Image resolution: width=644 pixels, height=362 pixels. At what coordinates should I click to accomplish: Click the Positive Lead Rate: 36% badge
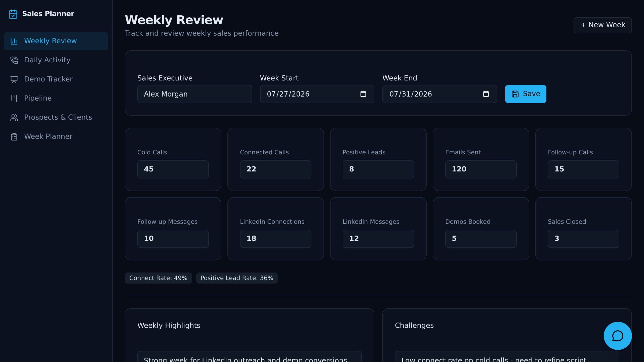237,278
